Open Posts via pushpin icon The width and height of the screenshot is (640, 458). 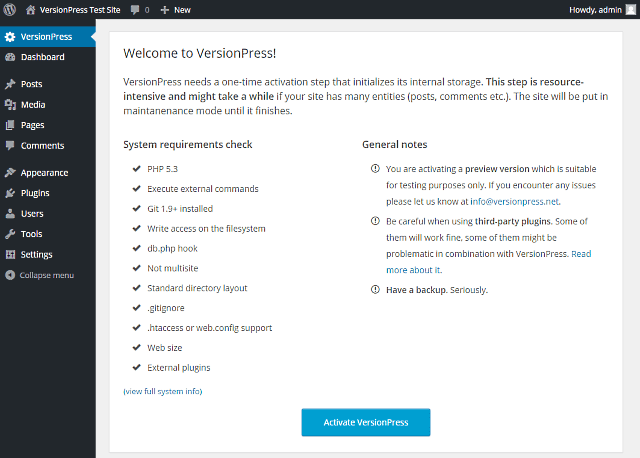pos(10,84)
